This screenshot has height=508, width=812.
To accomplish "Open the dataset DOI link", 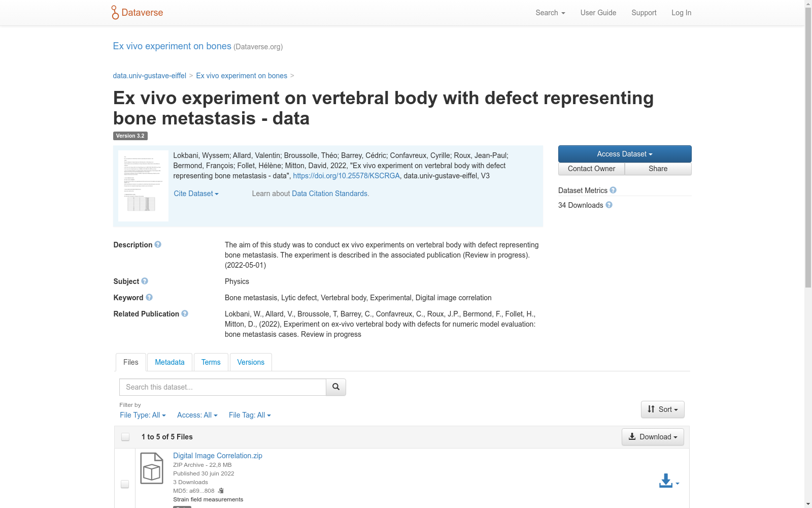I will [346, 176].
